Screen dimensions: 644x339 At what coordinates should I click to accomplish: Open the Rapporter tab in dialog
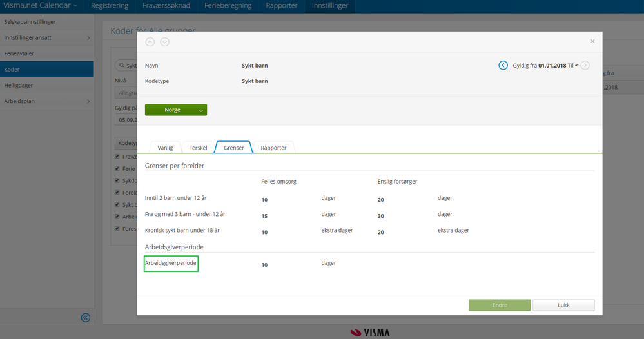(x=273, y=148)
